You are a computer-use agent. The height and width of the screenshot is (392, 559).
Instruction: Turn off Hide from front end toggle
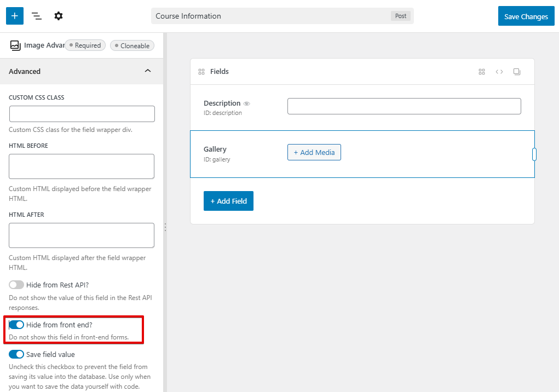point(16,325)
